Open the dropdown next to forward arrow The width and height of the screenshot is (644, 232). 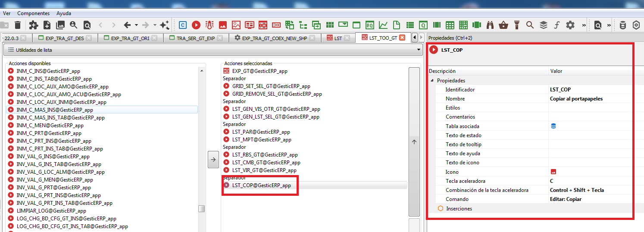[154, 25]
